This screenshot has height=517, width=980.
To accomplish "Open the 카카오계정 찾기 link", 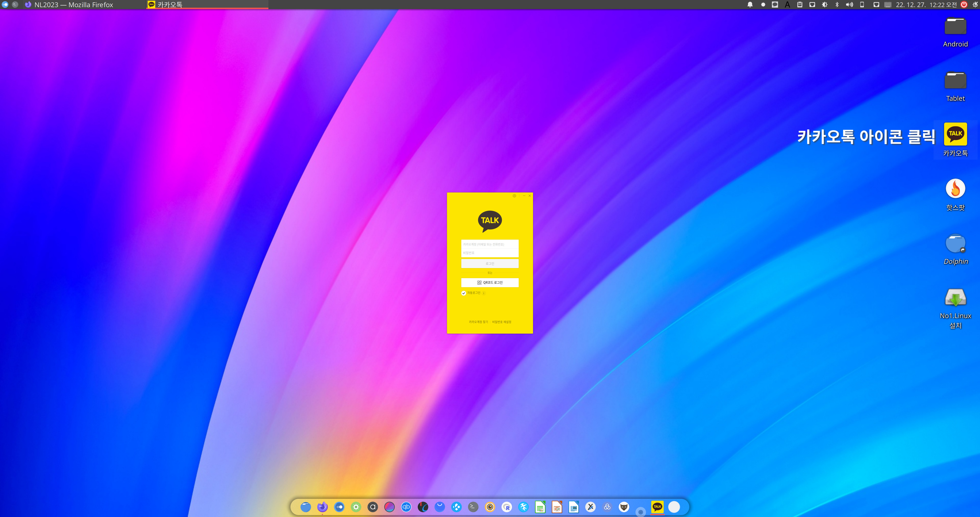I will (478, 322).
